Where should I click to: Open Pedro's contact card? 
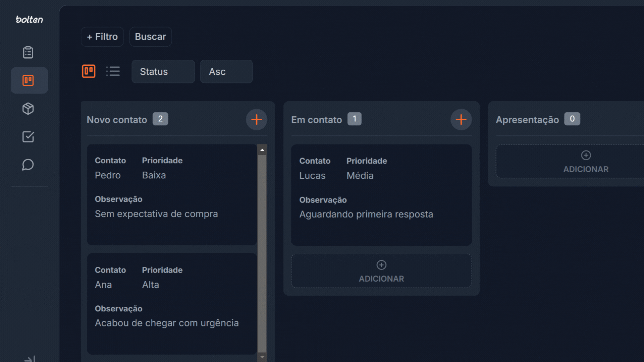[172, 194]
